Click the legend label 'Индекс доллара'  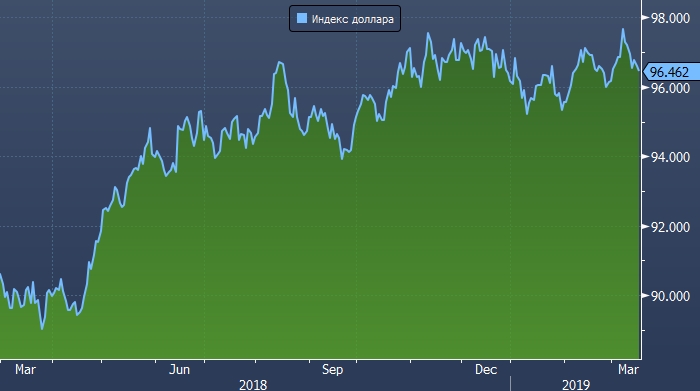[353, 19]
